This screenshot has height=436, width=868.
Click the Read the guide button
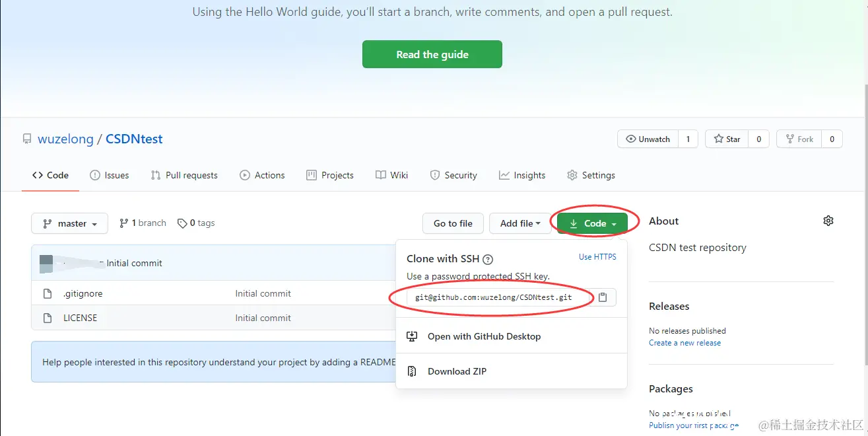(x=432, y=54)
